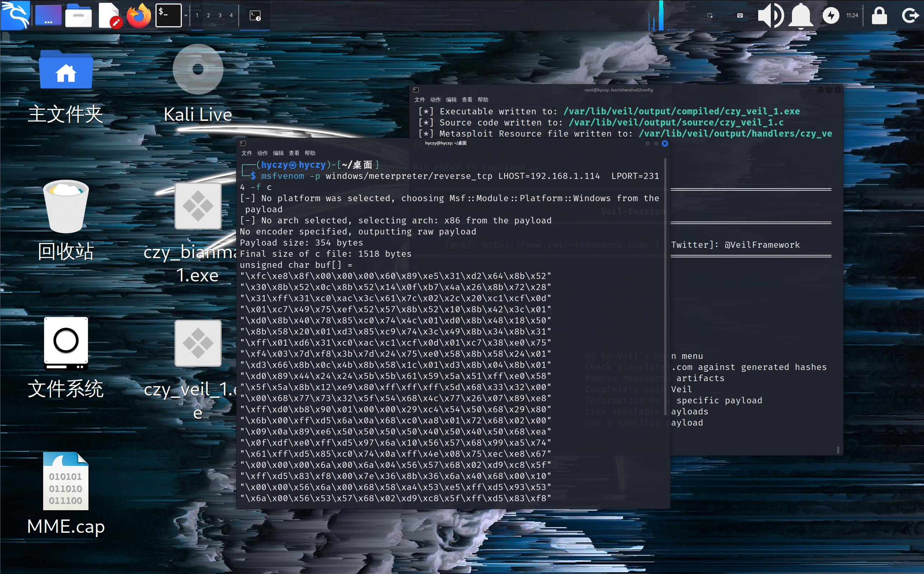Click the root veil terminal scrollbar
Image resolution: width=924 pixels, height=574 pixels.
(838, 450)
